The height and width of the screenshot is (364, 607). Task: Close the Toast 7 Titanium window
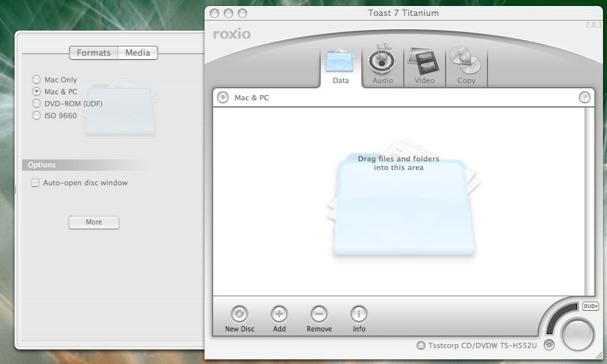[x=214, y=13]
